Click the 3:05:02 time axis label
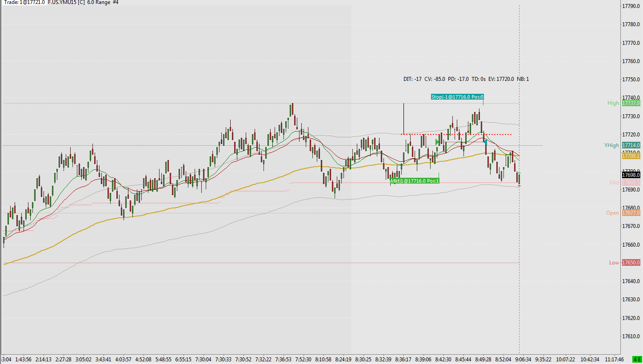 (84, 359)
